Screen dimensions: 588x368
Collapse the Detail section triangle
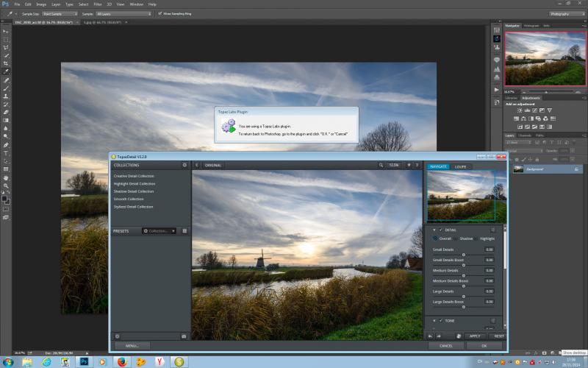(x=434, y=230)
